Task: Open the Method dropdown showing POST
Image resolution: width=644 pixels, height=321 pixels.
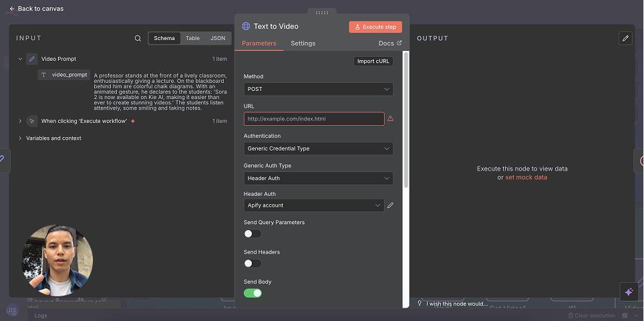Action: pyautogui.click(x=318, y=89)
